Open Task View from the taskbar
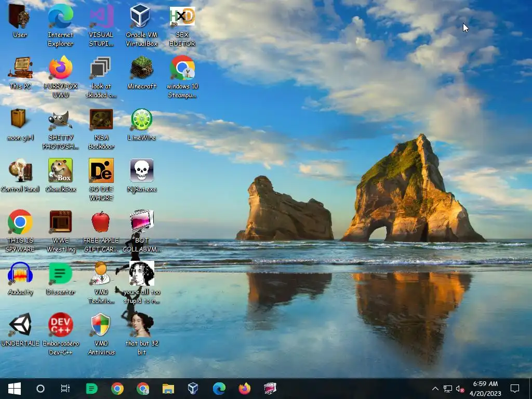 65,389
